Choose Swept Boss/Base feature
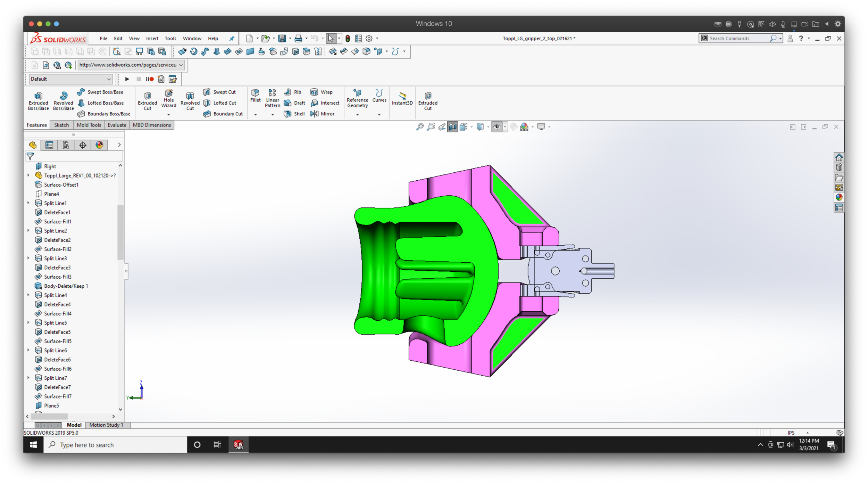This screenshot has width=868, height=484. (x=100, y=92)
